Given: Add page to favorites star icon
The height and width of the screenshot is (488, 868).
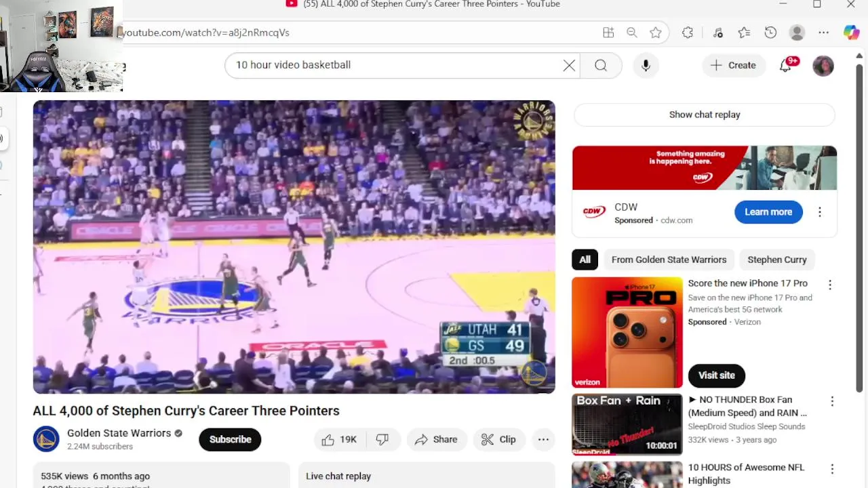Looking at the screenshot, I should pos(656,33).
